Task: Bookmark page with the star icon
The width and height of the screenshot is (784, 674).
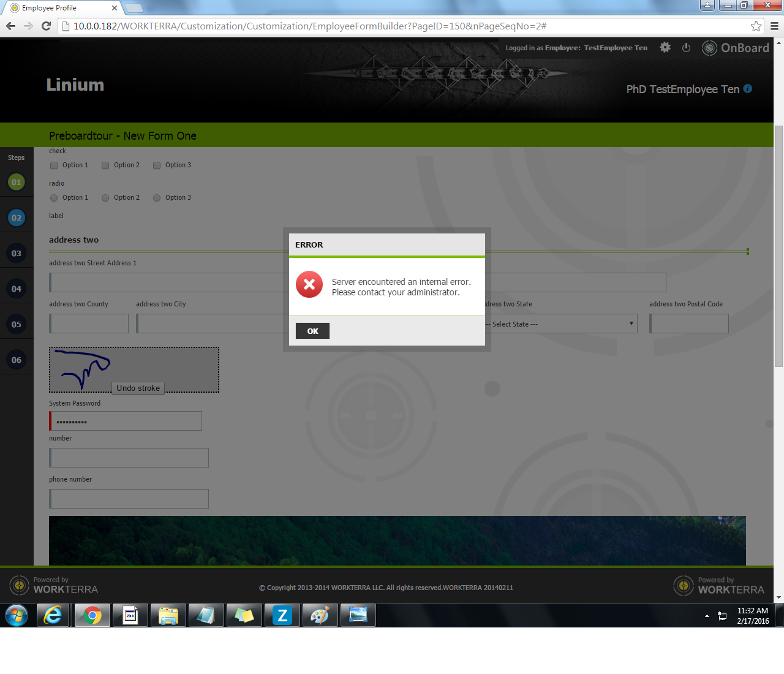Action: [756, 26]
